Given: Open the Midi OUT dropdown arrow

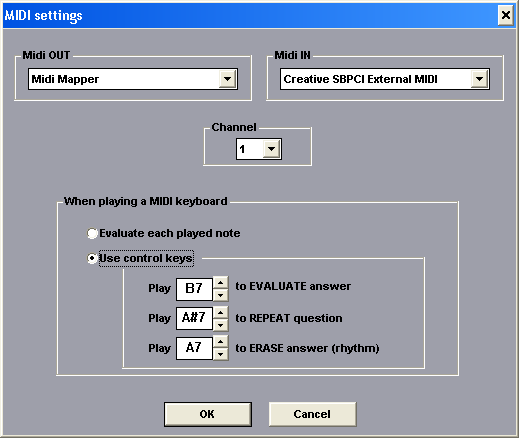Looking at the screenshot, I should 228,79.
